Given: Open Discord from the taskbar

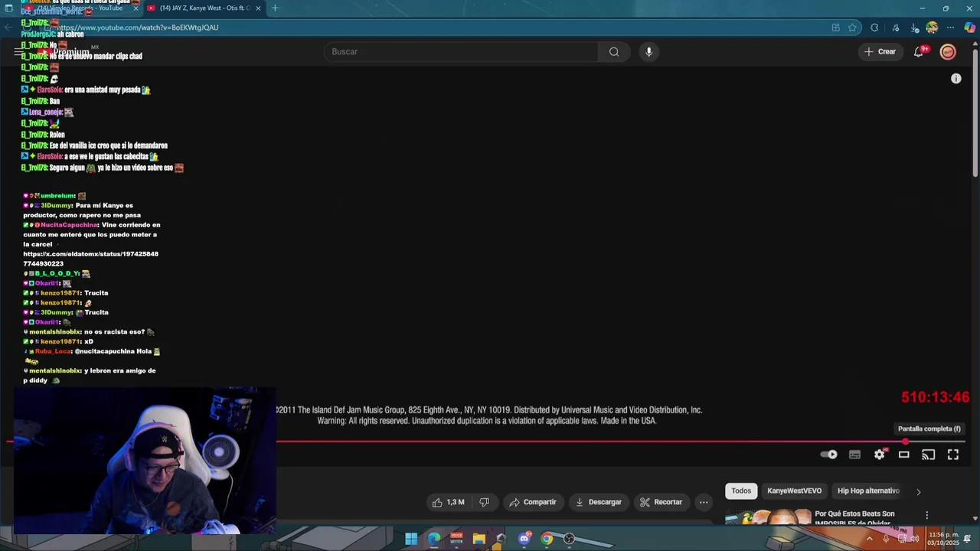Looking at the screenshot, I should click(524, 539).
